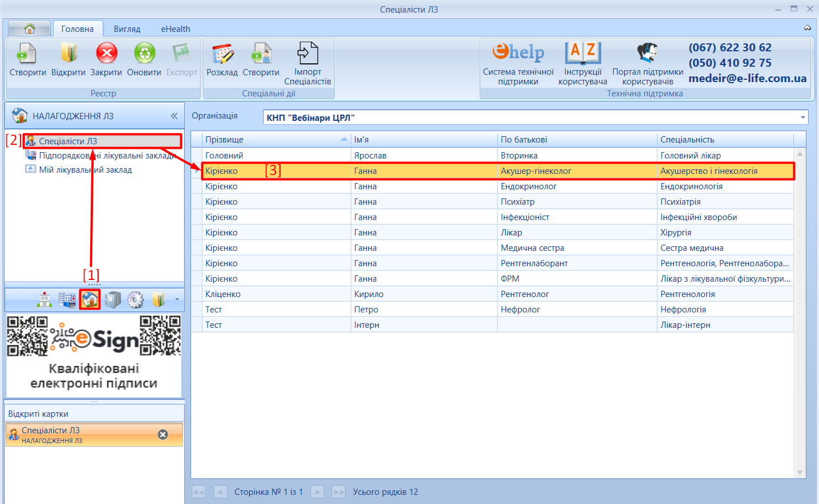The image size is (819, 504).
Task: Click the Нефрологія specialty cell
Action: point(725,310)
